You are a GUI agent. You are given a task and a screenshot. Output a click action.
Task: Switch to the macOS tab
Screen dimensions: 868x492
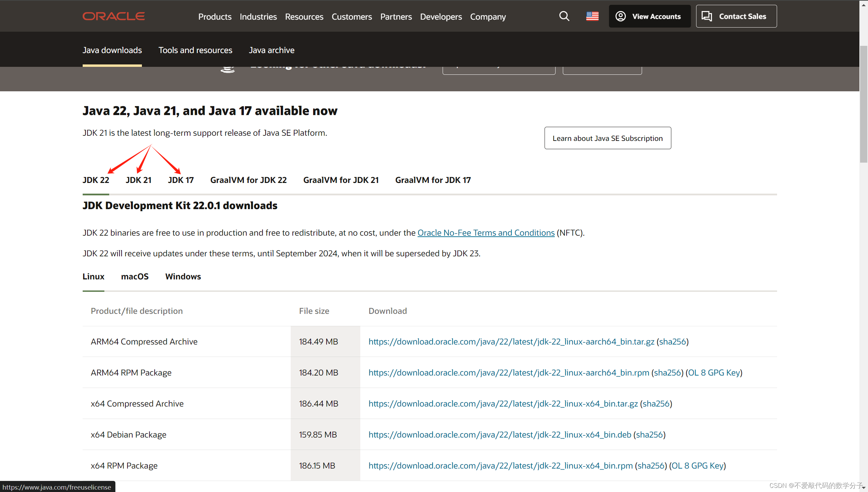click(135, 276)
